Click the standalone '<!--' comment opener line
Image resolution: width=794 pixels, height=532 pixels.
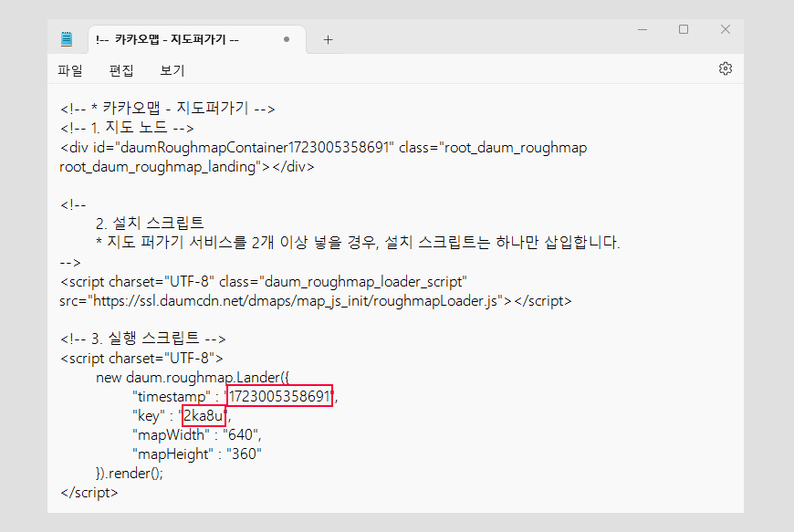73,205
